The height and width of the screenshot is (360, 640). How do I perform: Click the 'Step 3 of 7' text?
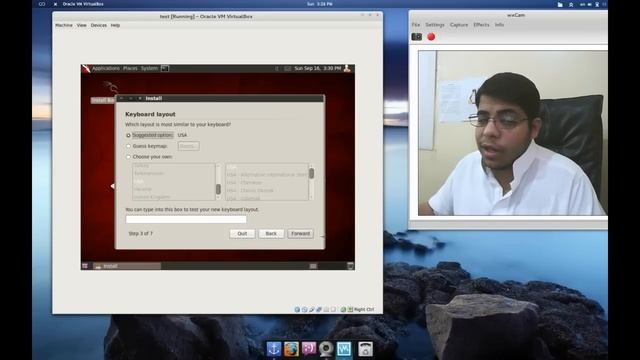(140, 234)
